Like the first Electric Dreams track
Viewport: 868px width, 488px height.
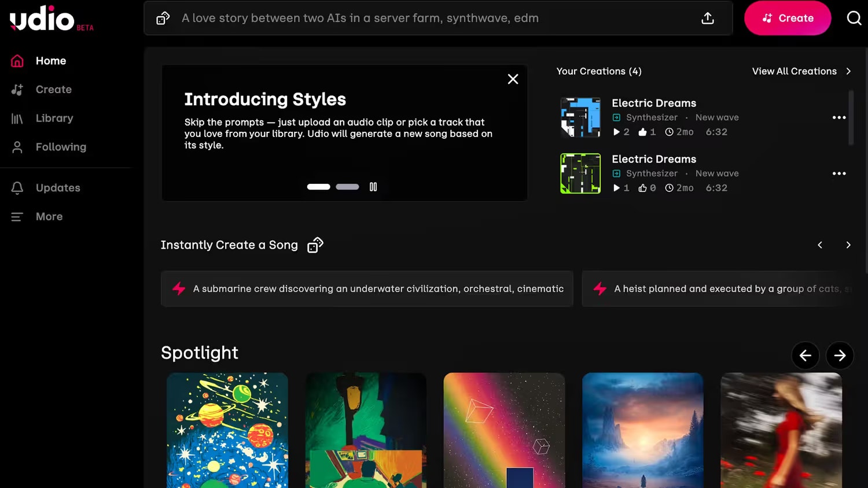pos(642,132)
